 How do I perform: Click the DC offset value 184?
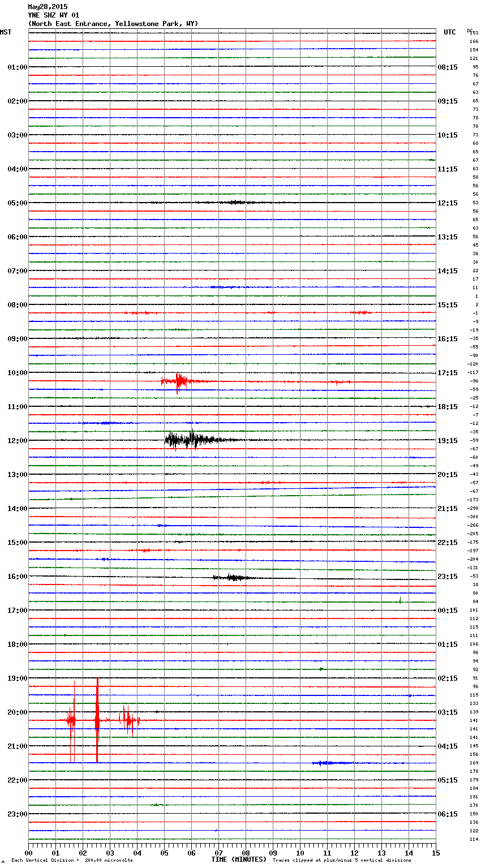pyautogui.click(x=474, y=789)
